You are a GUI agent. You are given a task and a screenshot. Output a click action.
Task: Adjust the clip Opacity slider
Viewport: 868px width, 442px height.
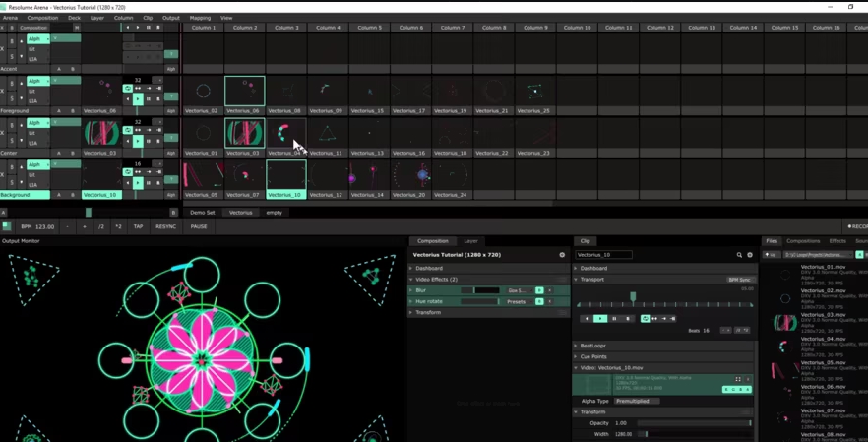[694, 423]
